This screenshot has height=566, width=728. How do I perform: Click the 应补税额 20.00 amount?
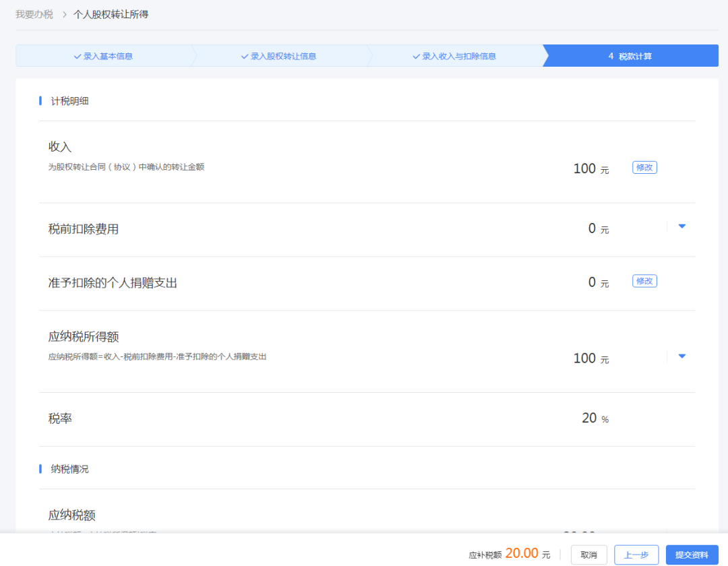pos(522,553)
